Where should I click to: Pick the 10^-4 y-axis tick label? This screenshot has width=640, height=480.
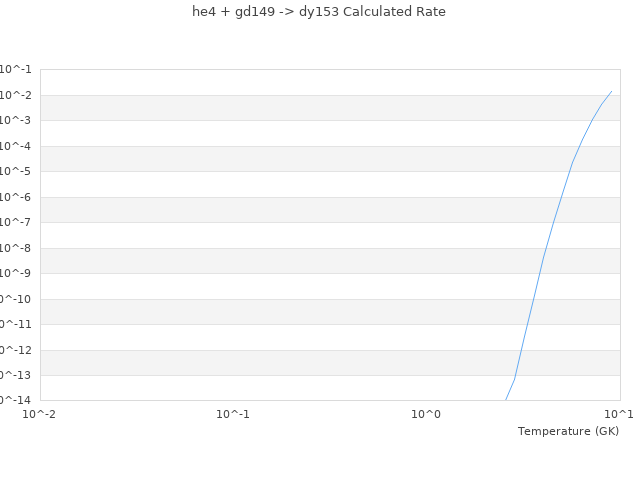(15, 146)
